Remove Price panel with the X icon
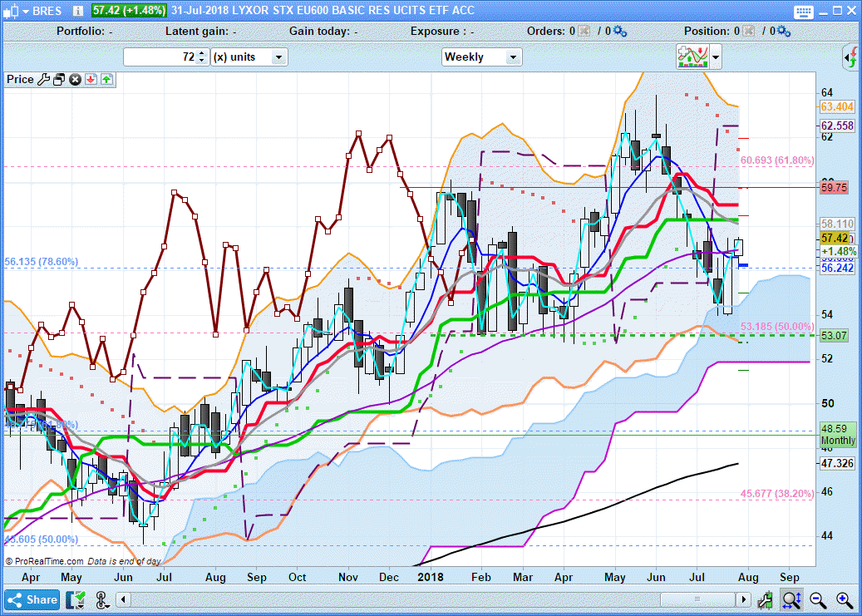Image resolution: width=862 pixels, height=616 pixels. point(76,79)
